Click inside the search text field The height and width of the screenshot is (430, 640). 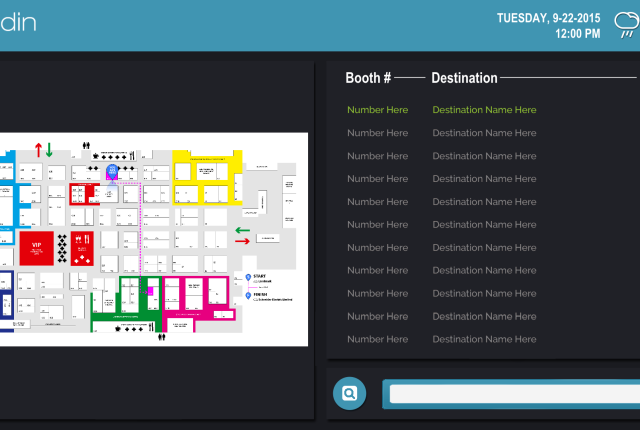point(512,394)
